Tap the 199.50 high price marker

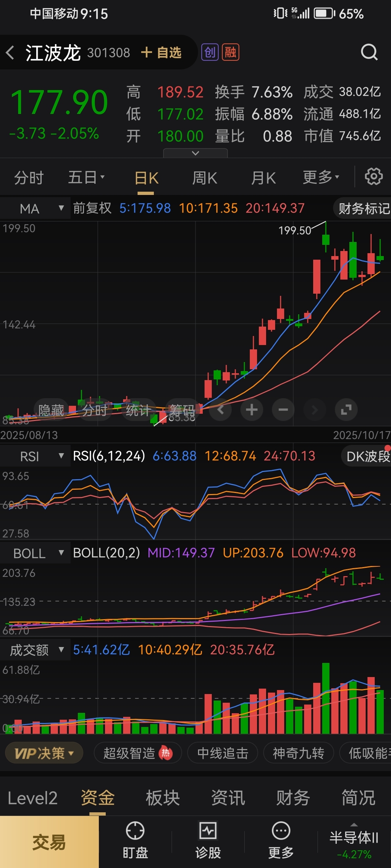coord(295,230)
